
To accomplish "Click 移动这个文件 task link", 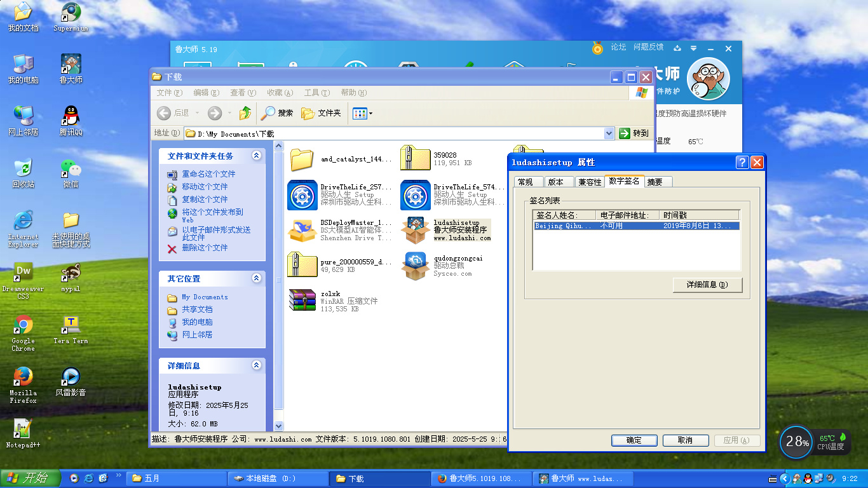I will [x=205, y=187].
